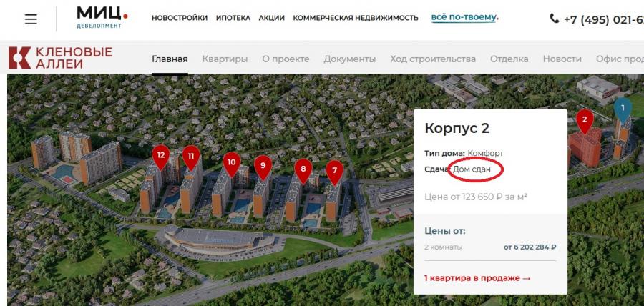Select map pin number 10

point(232,164)
